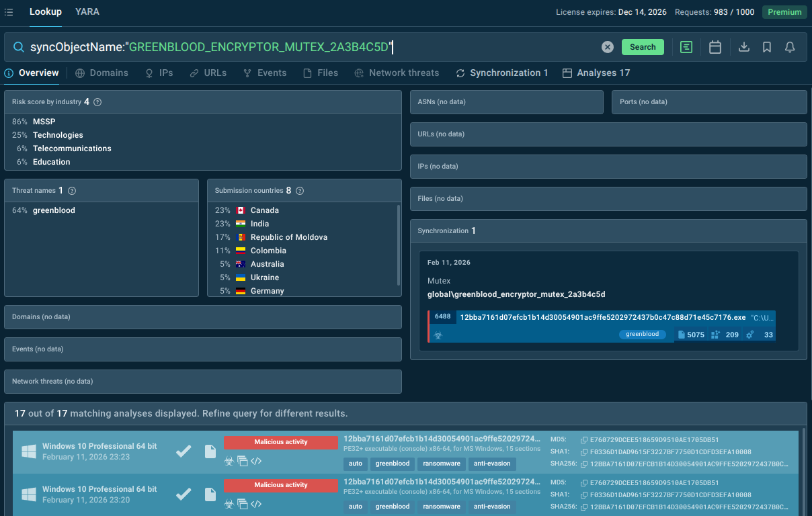Copy MD5 hash of first analysis

click(584, 440)
